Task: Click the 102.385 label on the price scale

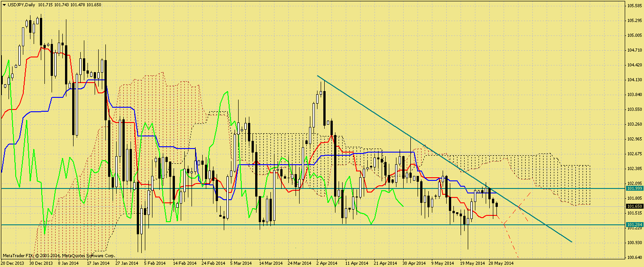Action: (x=634, y=169)
